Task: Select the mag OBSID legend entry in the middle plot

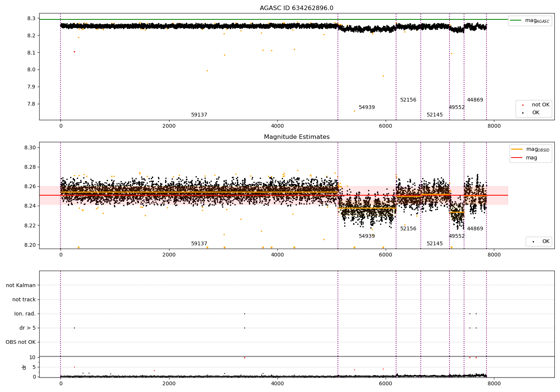Action: coord(531,149)
